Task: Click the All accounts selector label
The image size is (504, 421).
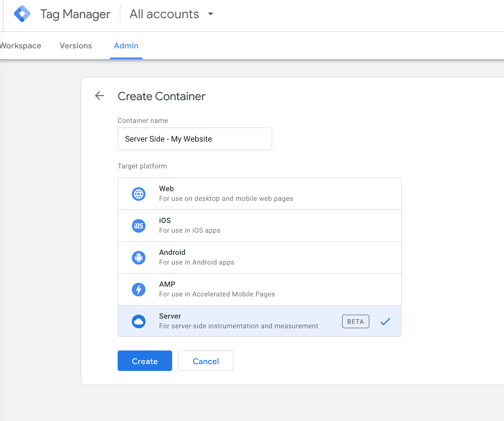Action: click(x=164, y=14)
